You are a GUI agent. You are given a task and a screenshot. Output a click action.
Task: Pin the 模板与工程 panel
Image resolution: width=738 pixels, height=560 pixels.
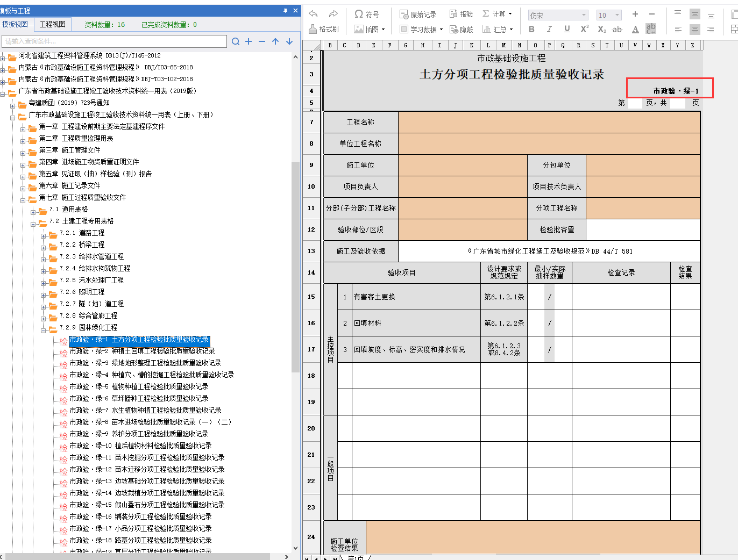(285, 10)
